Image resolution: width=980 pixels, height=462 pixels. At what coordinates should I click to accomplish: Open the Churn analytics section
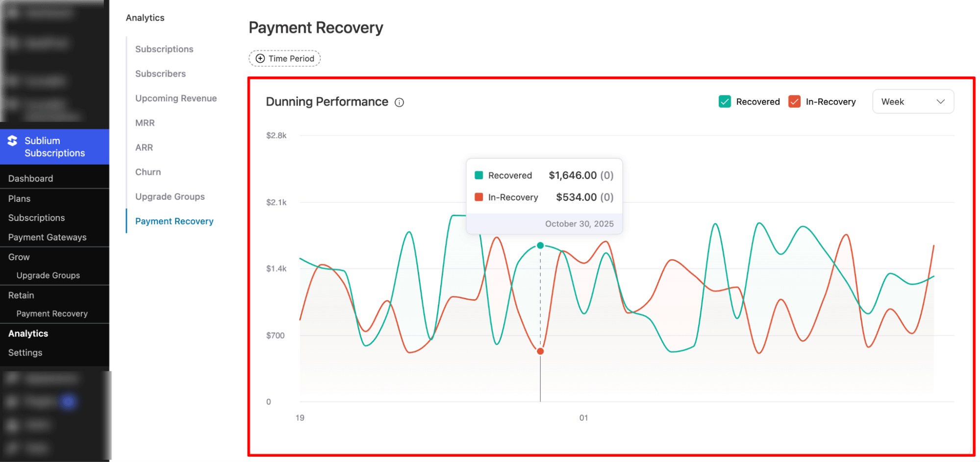[x=148, y=171]
